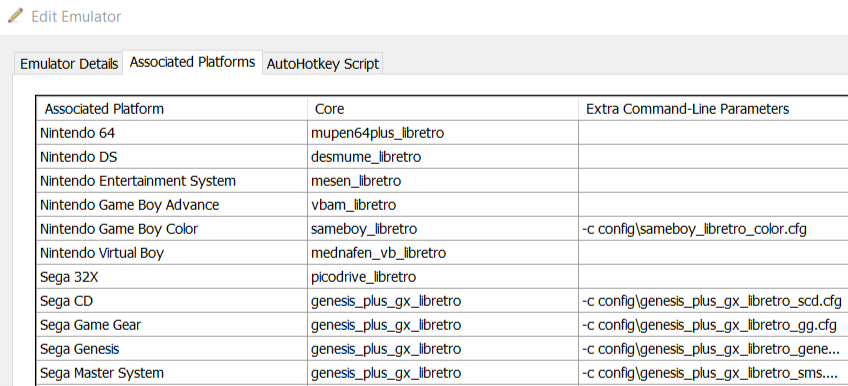Select the Sega Master System platform cell
The height and width of the screenshot is (386, 848).
(x=172, y=373)
